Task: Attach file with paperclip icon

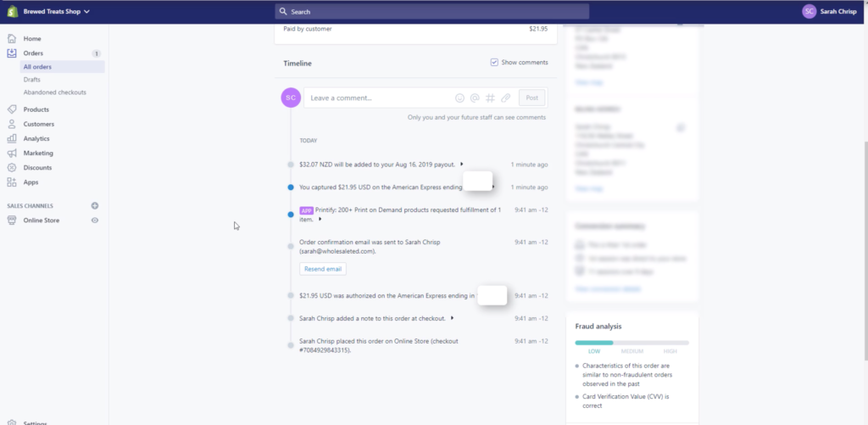Action: 505,98
